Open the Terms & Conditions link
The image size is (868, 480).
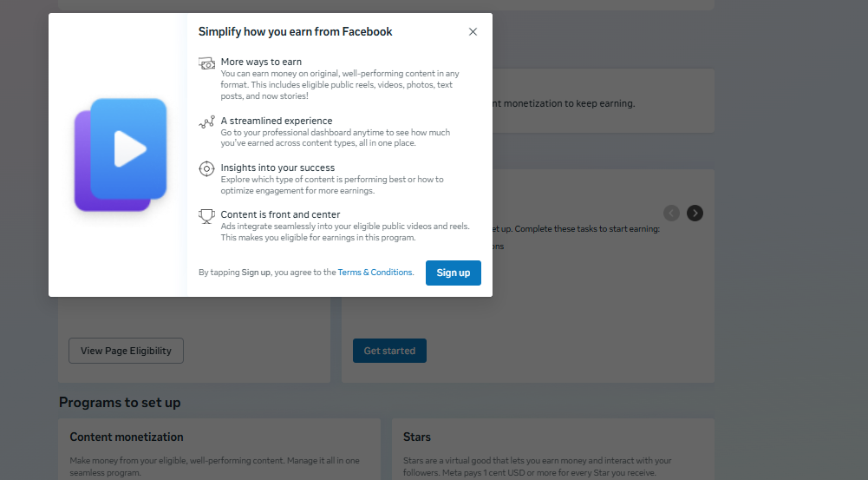pyautogui.click(x=375, y=273)
